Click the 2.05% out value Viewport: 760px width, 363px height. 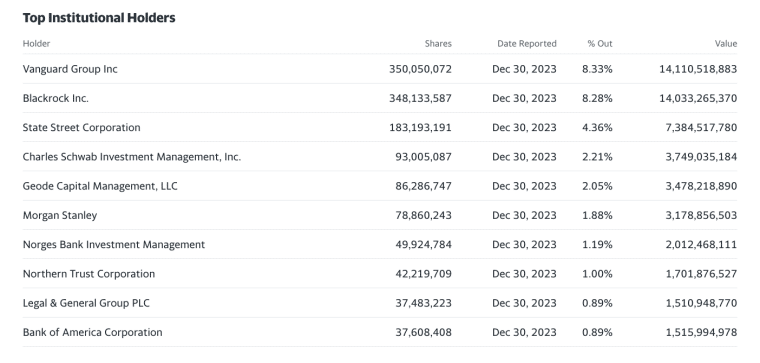[x=597, y=186]
